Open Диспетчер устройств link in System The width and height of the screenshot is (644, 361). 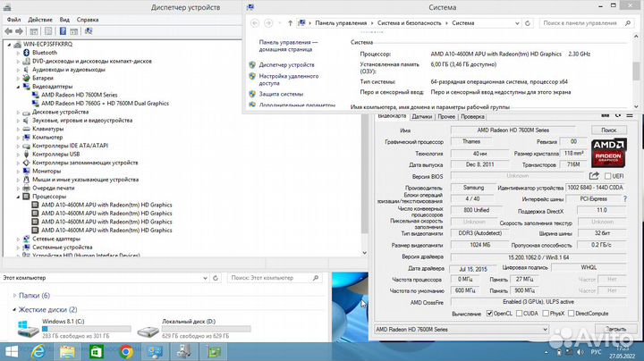click(x=287, y=65)
